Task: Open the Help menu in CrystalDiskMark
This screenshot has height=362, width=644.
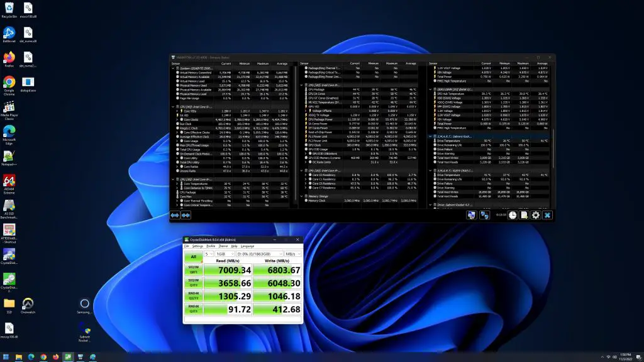Action: 234,246
